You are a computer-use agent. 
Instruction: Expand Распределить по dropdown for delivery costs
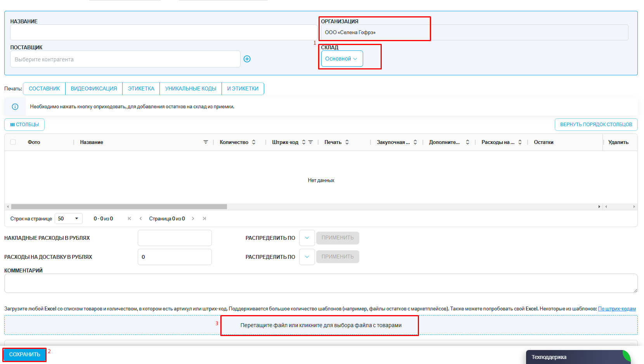click(307, 257)
